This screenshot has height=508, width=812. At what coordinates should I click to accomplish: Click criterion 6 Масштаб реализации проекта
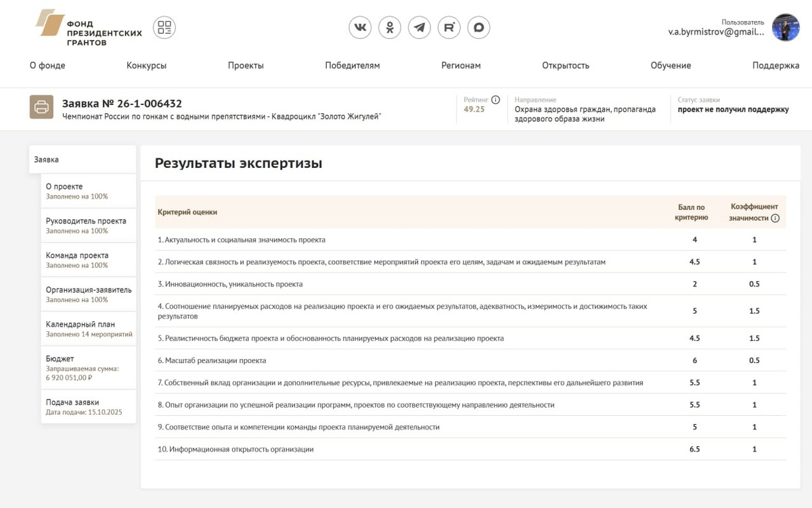click(212, 360)
